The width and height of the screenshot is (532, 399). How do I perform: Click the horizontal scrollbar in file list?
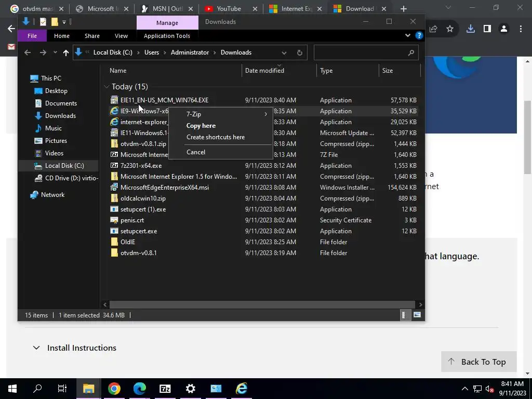[262, 304]
